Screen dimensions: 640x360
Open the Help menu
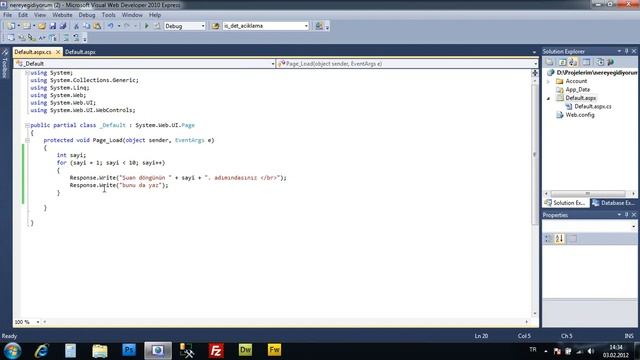(155, 15)
